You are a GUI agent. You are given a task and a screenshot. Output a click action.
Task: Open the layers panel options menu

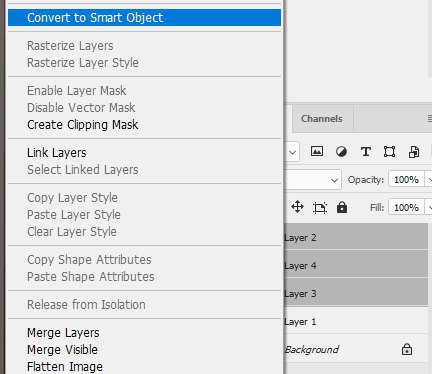pyautogui.click(x=429, y=119)
